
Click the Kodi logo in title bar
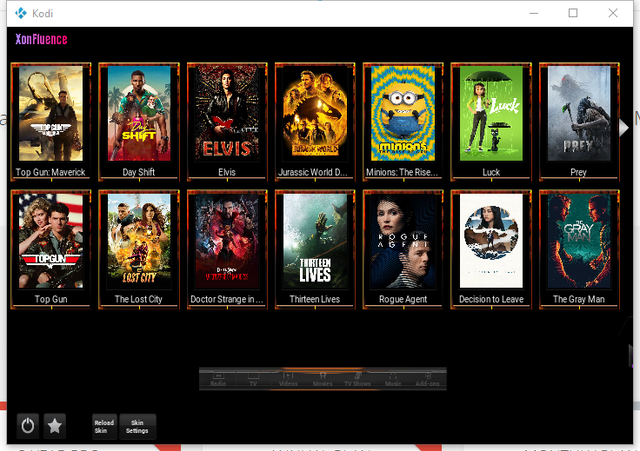coord(21,13)
